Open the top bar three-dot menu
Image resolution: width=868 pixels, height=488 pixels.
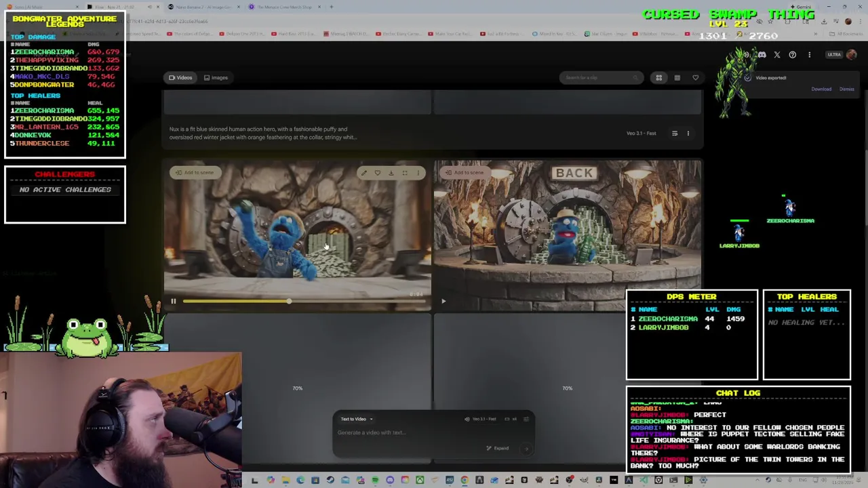(x=809, y=55)
